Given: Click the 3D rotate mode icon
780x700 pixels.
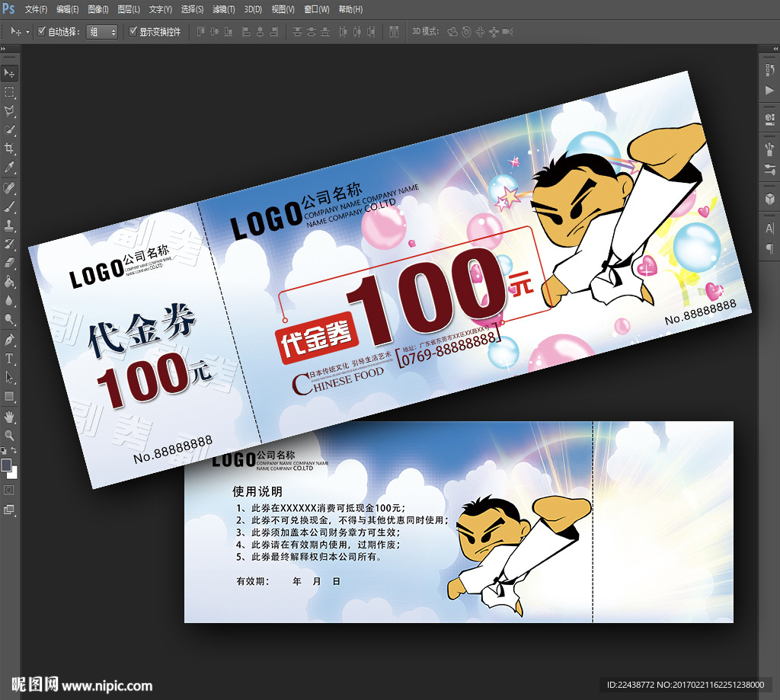Looking at the screenshot, I should [x=452, y=32].
